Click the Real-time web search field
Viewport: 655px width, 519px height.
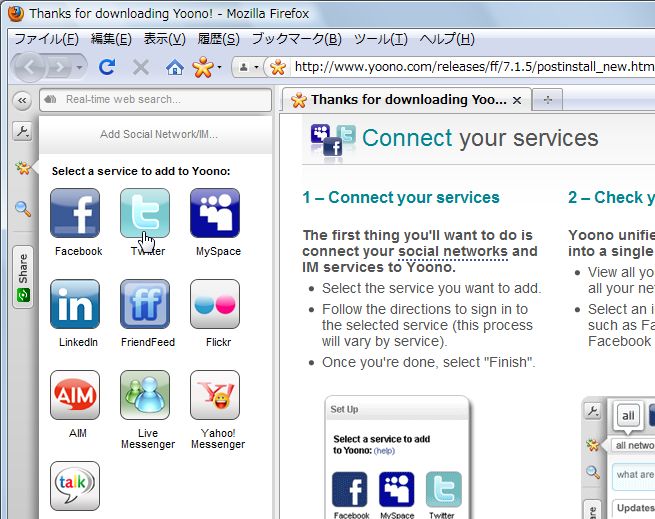click(x=155, y=99)
